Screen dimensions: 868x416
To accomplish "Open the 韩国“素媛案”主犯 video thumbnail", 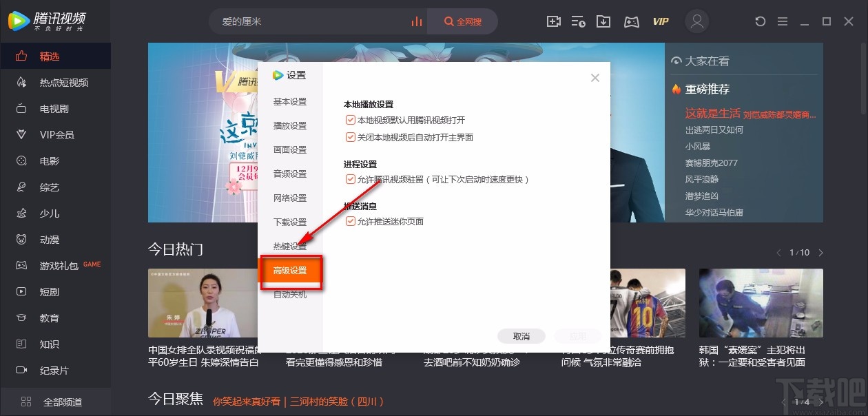I will 760,303.
